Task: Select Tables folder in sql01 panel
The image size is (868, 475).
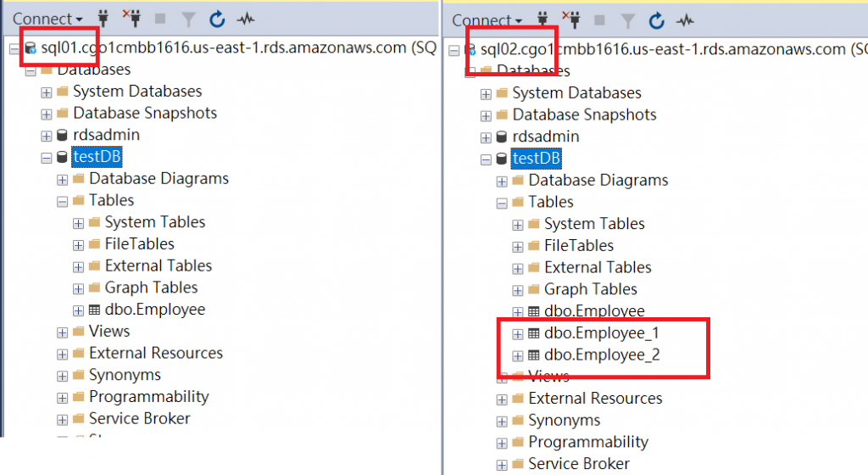Action: click(x=111, y=200)
